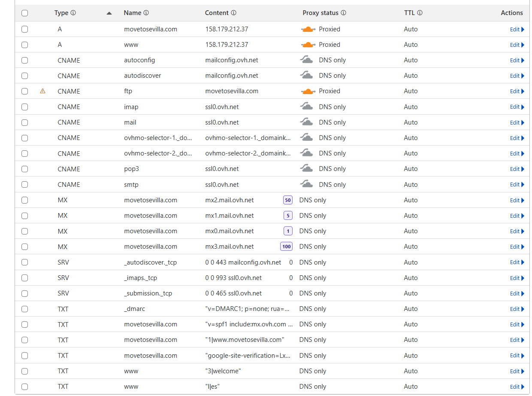Viewport: 532px width, 396px height.
Task: Expand Edit for the _autodiscover._tcp SRV record
Action: tap(517, 262)
